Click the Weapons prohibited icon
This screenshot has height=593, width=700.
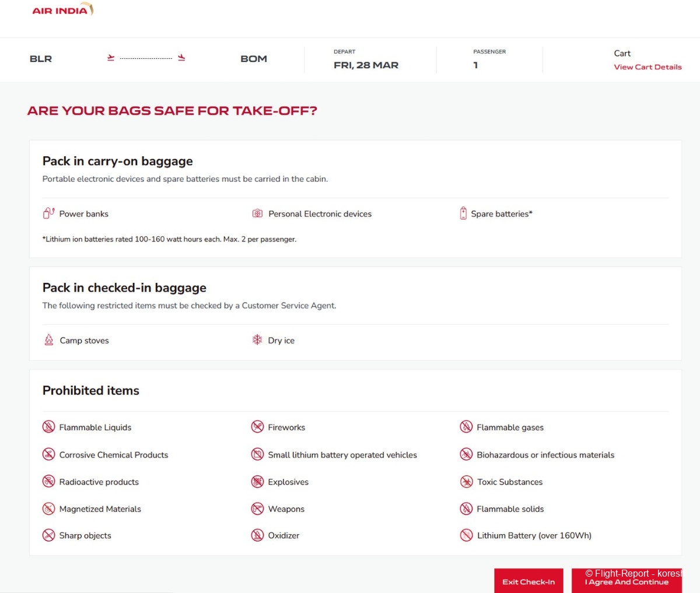coord(257,508)
